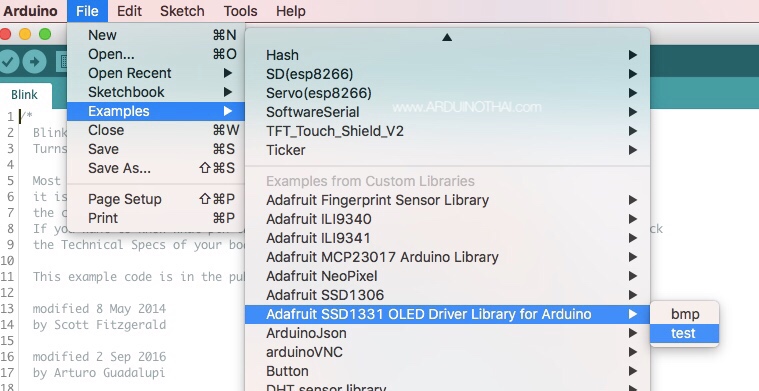The height and width of the screenshot is (391, 759).
Task: Click the text 'modified 8 May 2014'
Action: [x=99, y=309]
